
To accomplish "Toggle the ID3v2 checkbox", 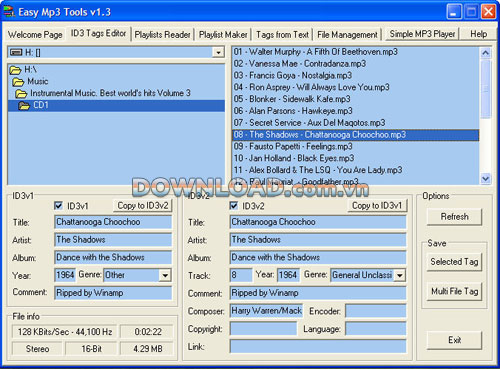I will pyautogui.click(x=234, y=206).
